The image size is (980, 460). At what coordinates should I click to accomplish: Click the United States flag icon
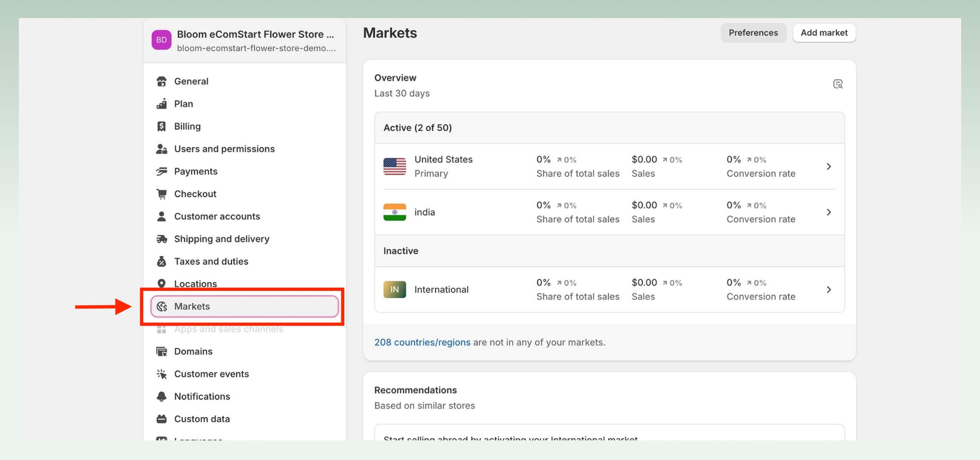pyautogui.click(x=395, y=166)
